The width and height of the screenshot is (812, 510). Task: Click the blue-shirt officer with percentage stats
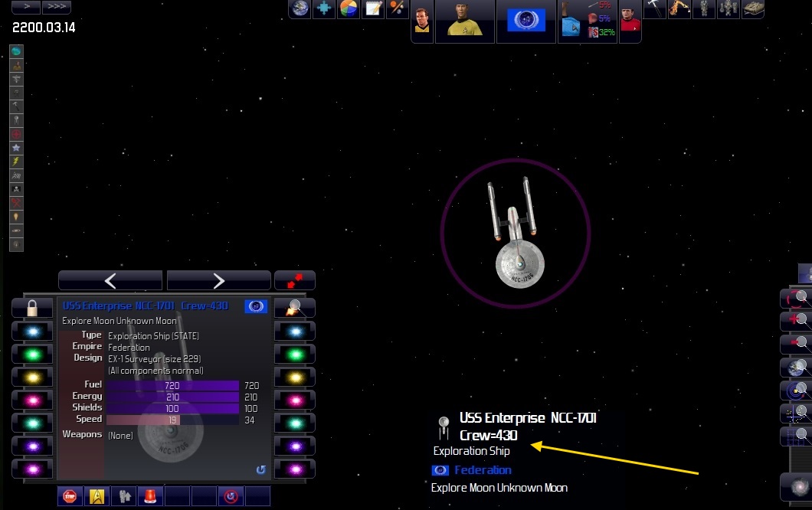588,21
